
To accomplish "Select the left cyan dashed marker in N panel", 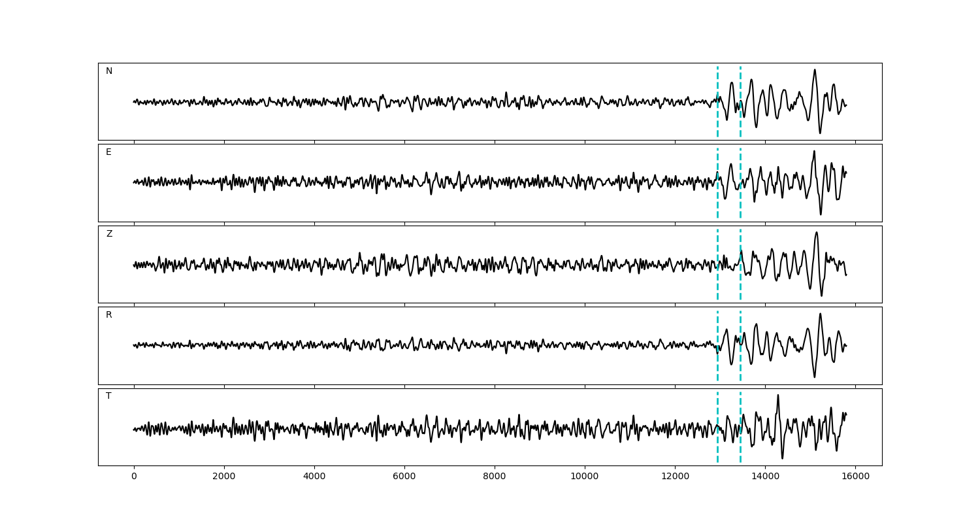I will pyautogui.click(x=717, y=118).
